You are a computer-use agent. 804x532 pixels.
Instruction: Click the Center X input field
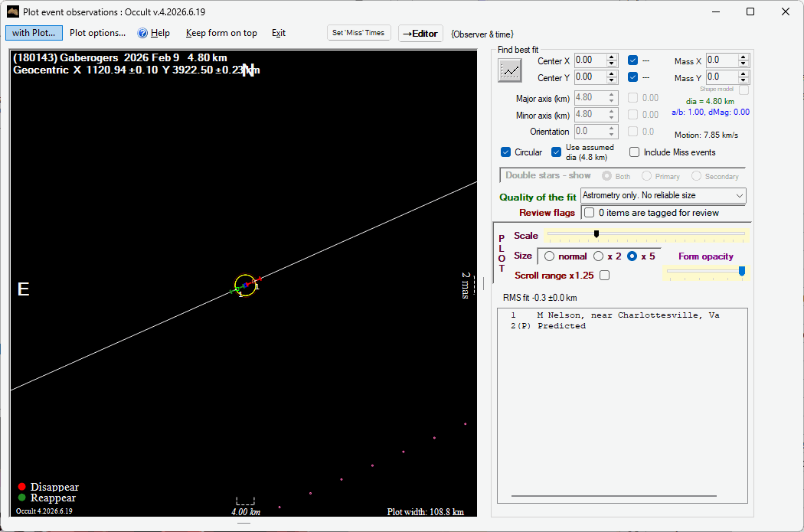(590, 60)
